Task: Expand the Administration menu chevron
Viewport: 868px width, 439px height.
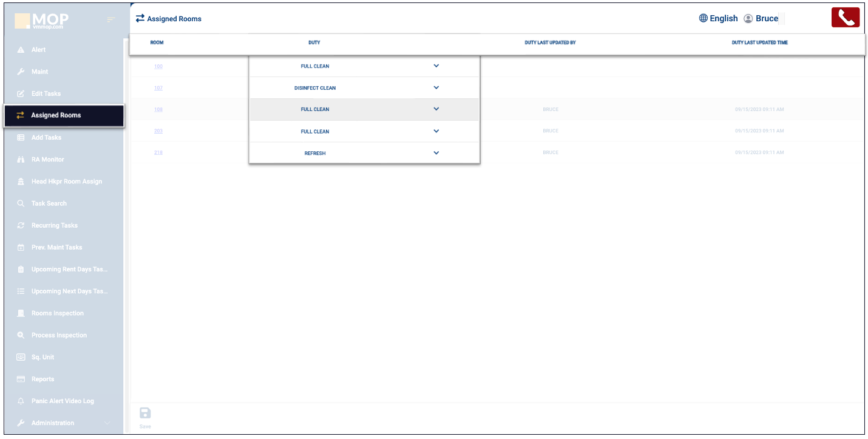Action: coord(107,423)
